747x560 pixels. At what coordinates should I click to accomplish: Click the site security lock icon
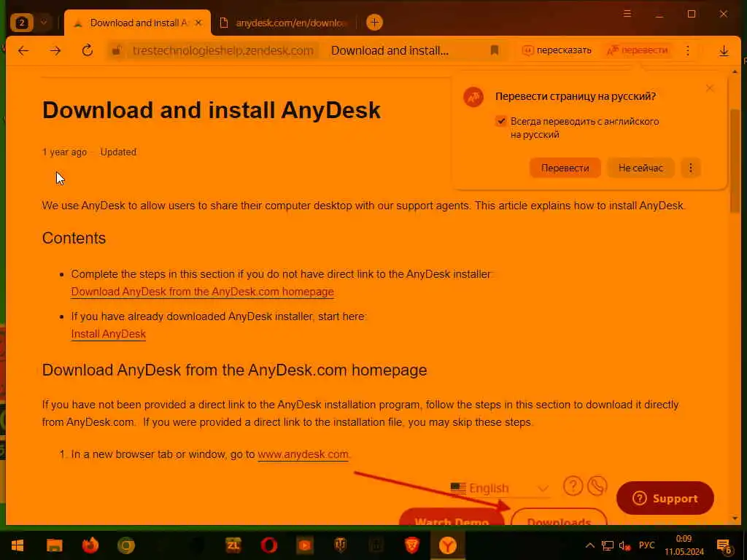(116, 50)
